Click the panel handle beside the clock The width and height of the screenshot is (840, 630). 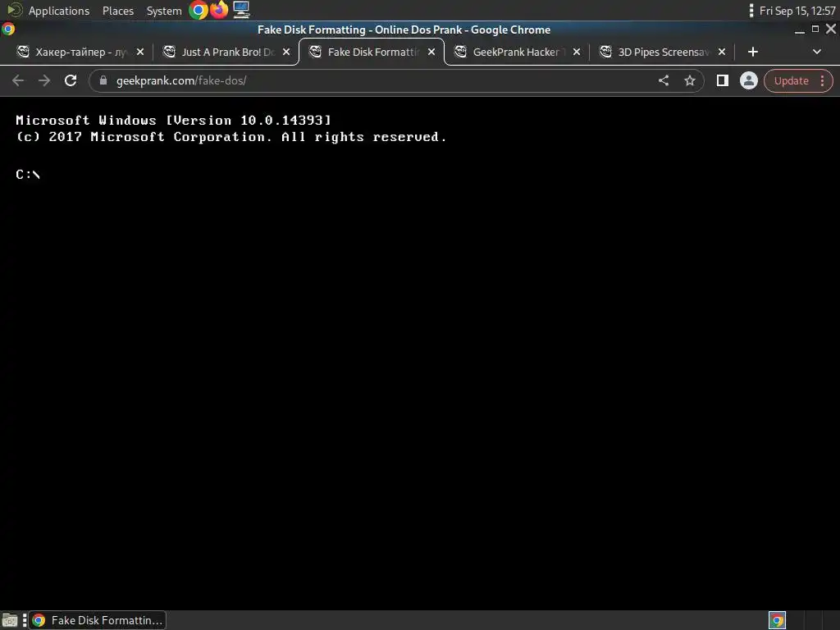(x=751, y=10)
